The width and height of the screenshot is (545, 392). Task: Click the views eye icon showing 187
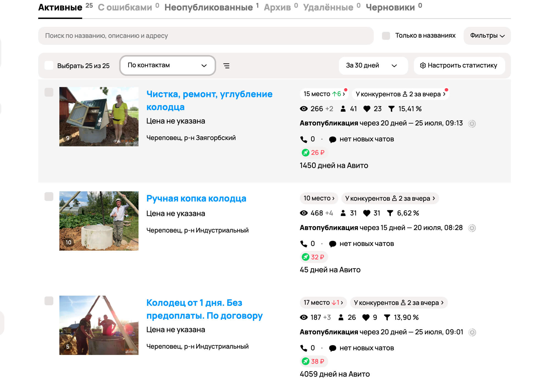[304, 318]
